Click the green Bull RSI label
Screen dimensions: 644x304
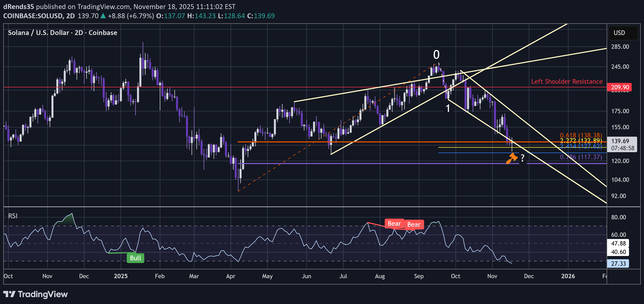point(135,258)
